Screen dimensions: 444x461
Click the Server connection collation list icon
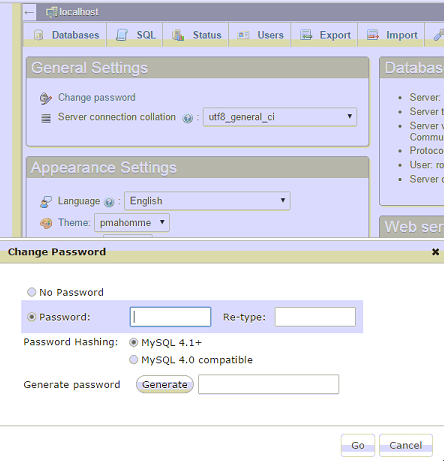46,118
